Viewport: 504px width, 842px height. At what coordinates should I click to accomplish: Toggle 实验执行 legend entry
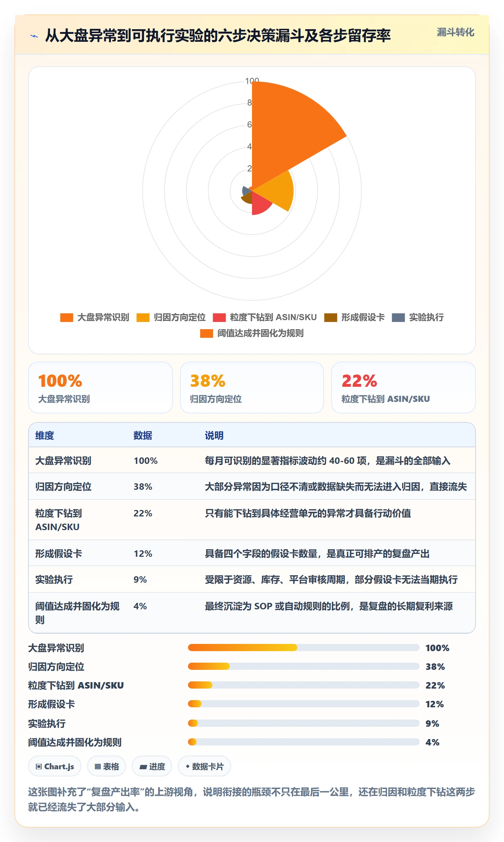click(x=418, y=318)
